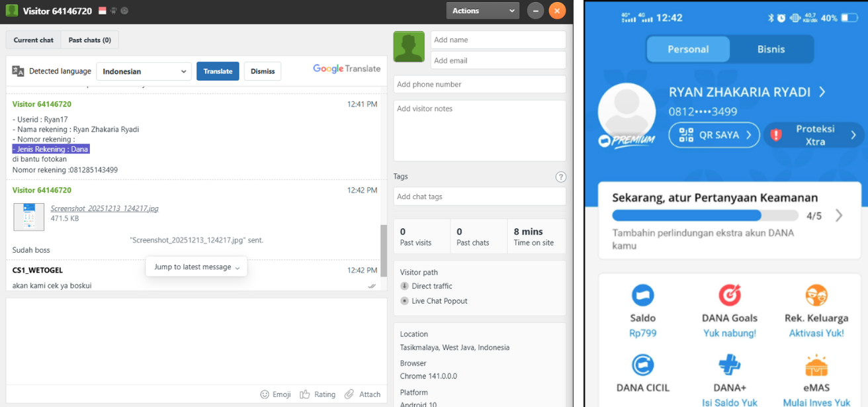This screenshot has height=407, width=868.
Task: Click the 'Yuk nabung!' link text
Action: (730, 333)
